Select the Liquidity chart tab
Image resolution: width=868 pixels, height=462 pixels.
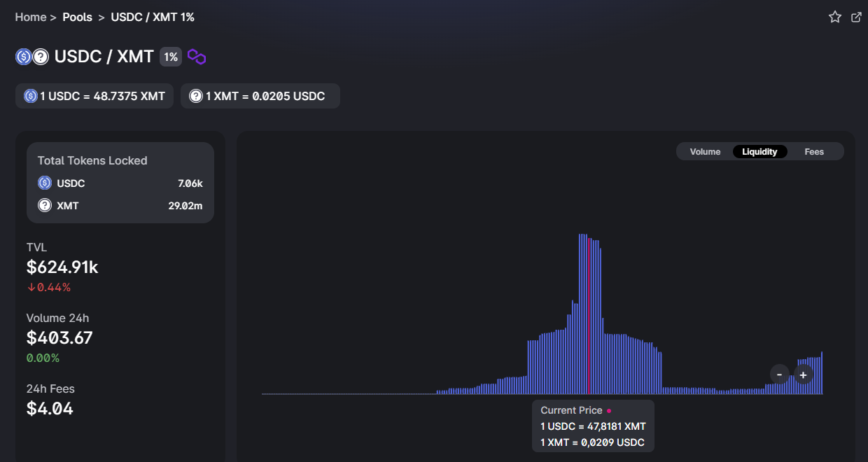[759, 151]
